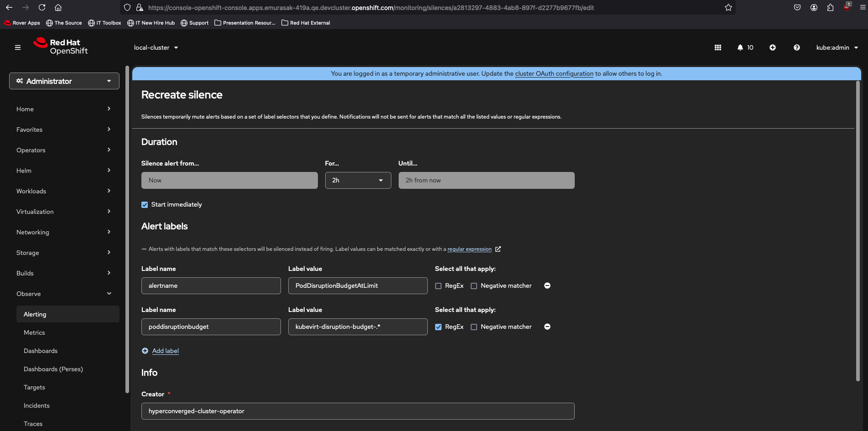868x431 pixels.
Task: Open the For duration 2h dropdown
Action: [x=358, y=181]
